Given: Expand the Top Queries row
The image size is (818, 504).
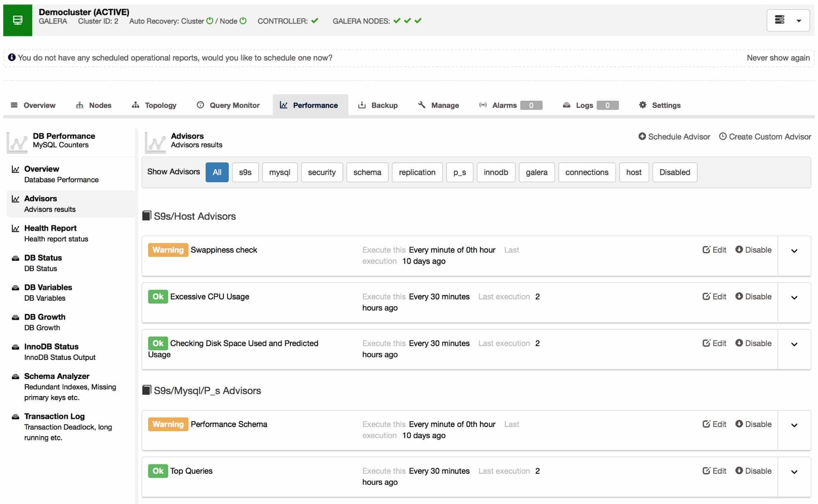Looking at the screenshot, I should pyautogui.click(x=794, y=472).
